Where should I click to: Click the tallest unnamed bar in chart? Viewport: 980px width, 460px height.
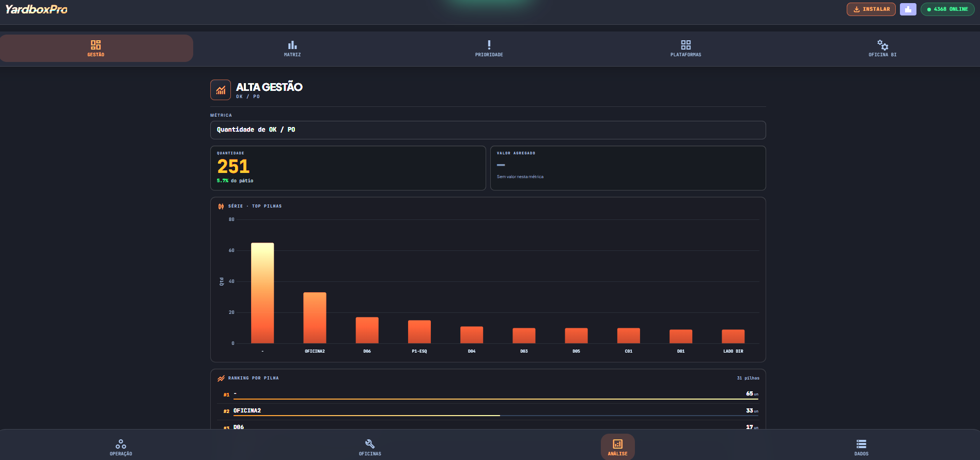[x=262, y=293]
